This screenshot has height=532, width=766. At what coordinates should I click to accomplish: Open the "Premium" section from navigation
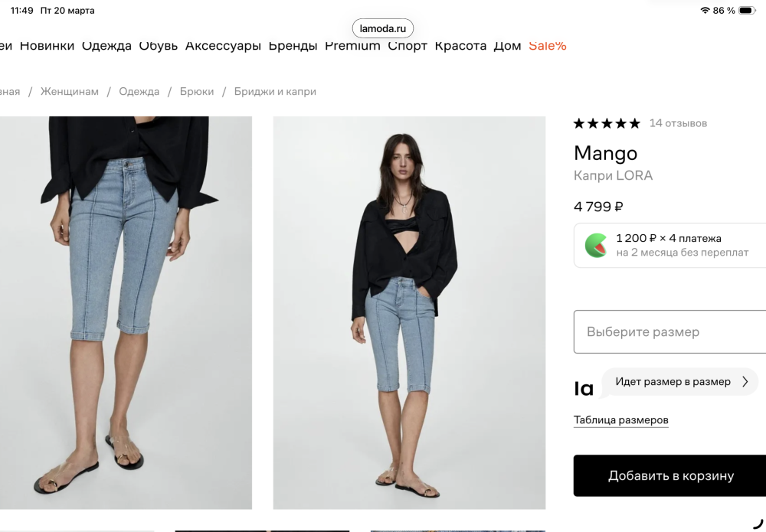(352, 46)
